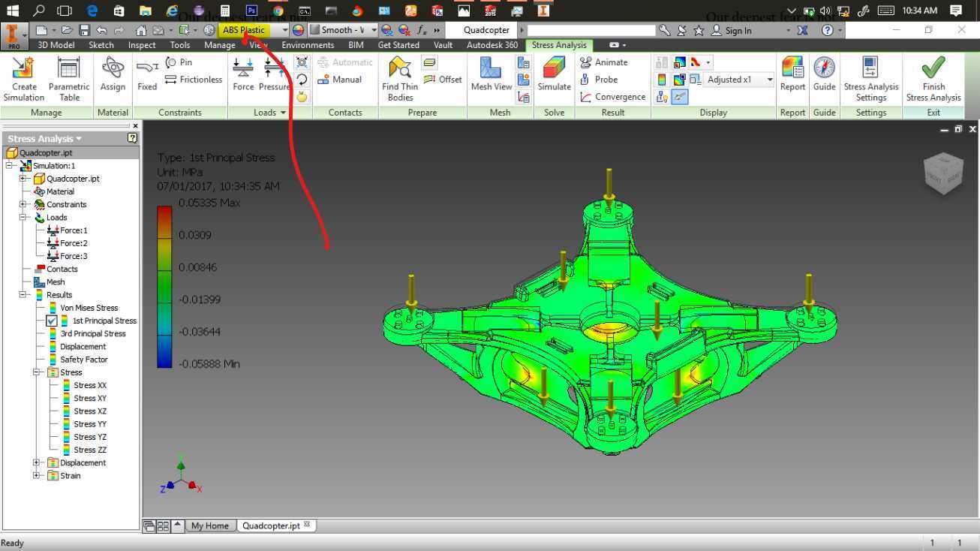Collapse the Results tree node
This screenshot has height=551, width=980.
[x=23, y=295]
